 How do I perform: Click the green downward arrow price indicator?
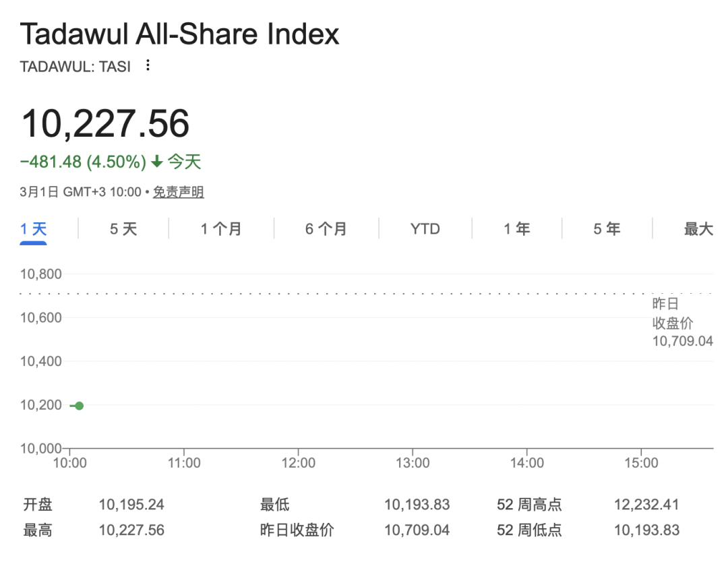coord(156,162)
